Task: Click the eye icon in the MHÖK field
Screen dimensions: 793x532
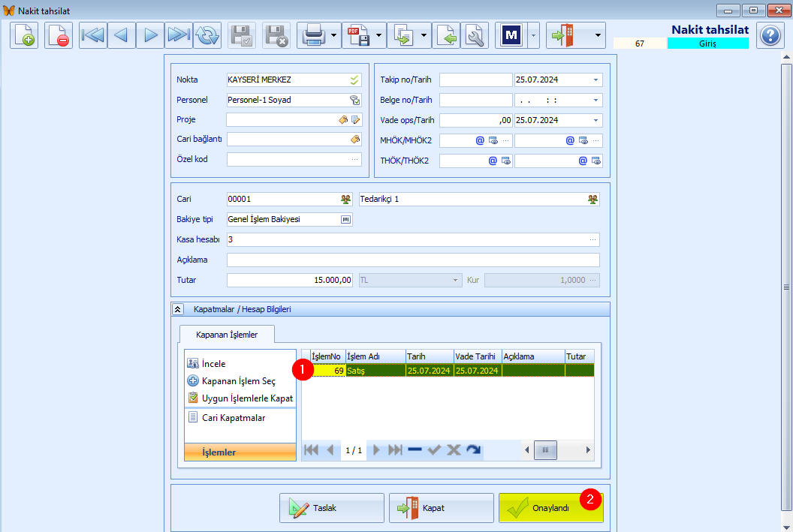Action: pos(493,140)
